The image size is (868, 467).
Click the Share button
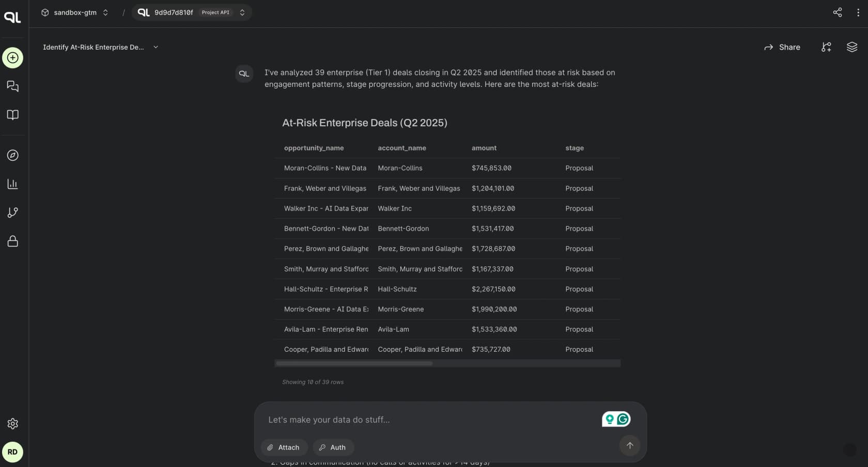[x=782, y=47]
